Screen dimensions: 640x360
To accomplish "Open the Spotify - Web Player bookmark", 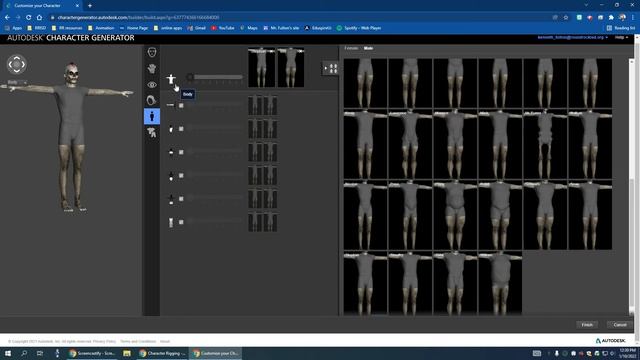I will coord(359,28).
